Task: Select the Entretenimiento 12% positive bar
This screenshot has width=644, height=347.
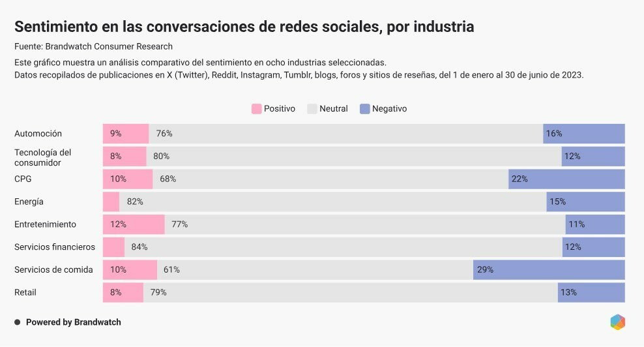Action: [134, 224]
